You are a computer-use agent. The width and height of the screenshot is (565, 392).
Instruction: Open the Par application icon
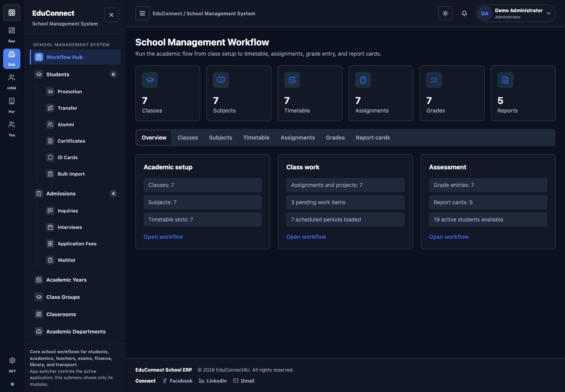(12, 105)
